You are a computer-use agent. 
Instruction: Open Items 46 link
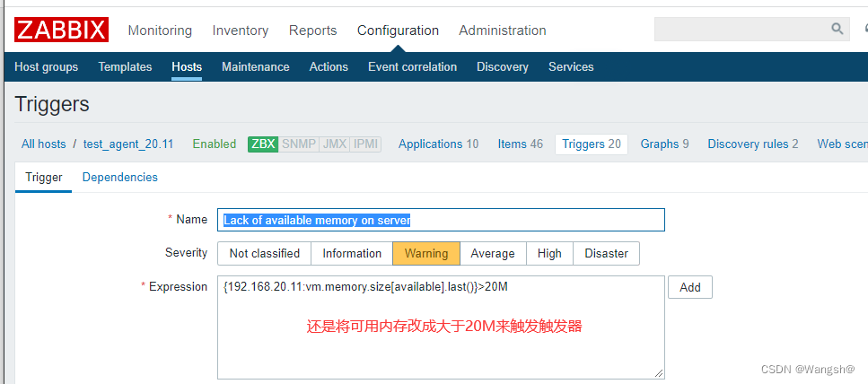click(521, 144)
